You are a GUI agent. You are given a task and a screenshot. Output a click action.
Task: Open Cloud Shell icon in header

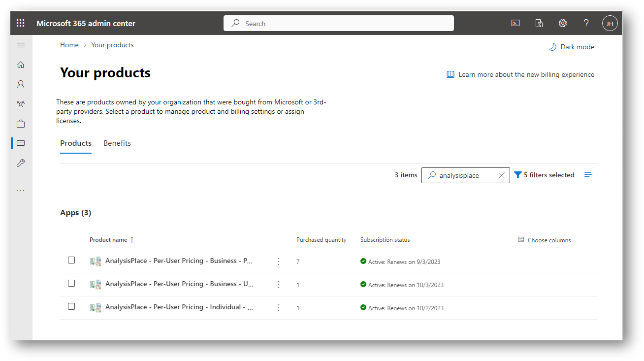515,23
